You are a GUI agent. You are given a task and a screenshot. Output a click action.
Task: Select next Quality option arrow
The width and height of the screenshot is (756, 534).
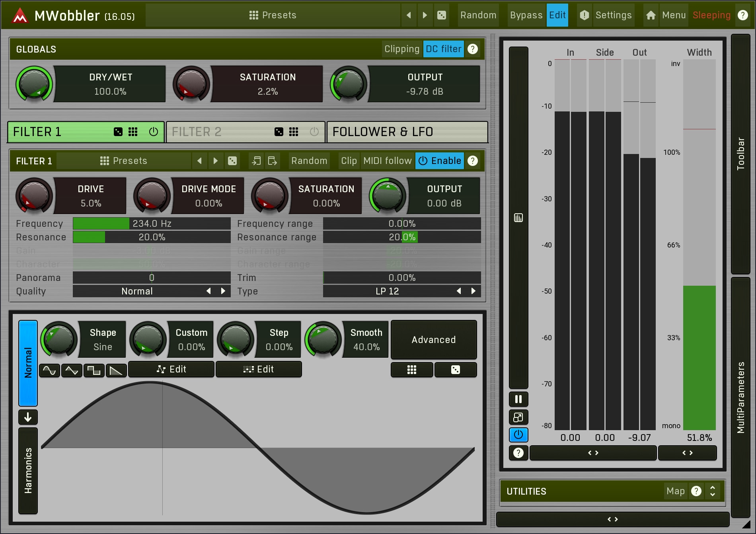coord(223,291)
